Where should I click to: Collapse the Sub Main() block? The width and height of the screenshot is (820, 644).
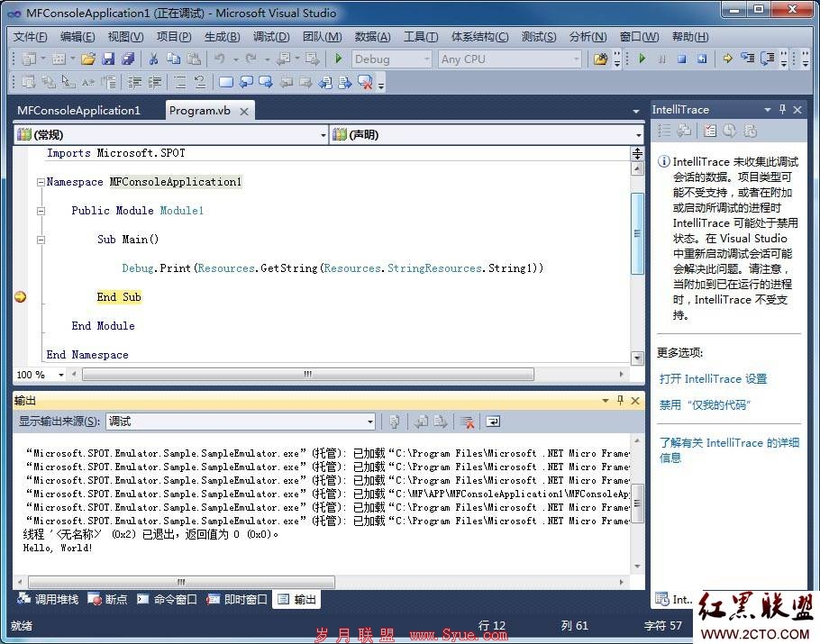[x=41, y=240]
